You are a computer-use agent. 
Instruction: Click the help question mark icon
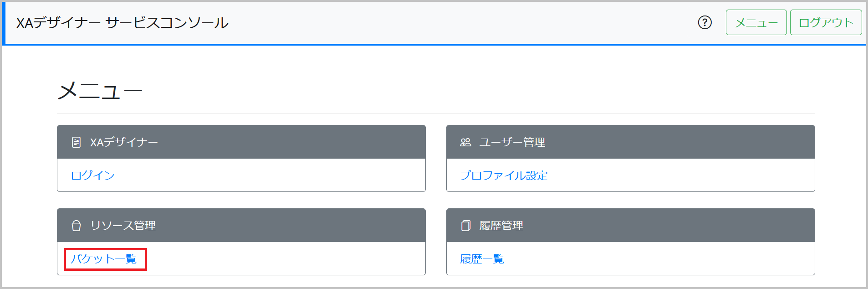[x=704, y=23]
